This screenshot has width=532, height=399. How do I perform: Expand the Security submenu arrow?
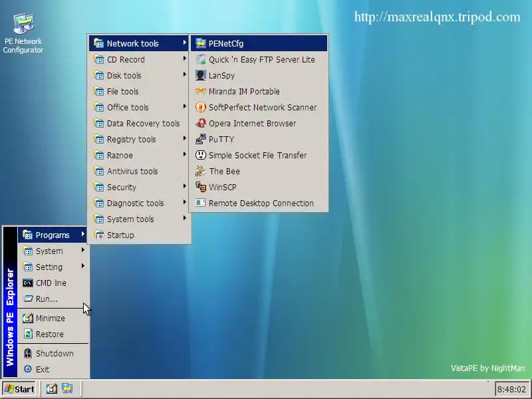point(185,186)
